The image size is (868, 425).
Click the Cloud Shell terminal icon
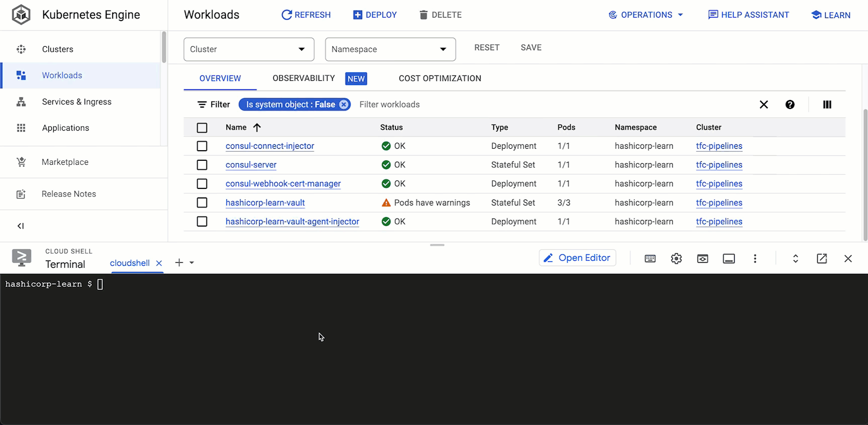pos(22,258)
